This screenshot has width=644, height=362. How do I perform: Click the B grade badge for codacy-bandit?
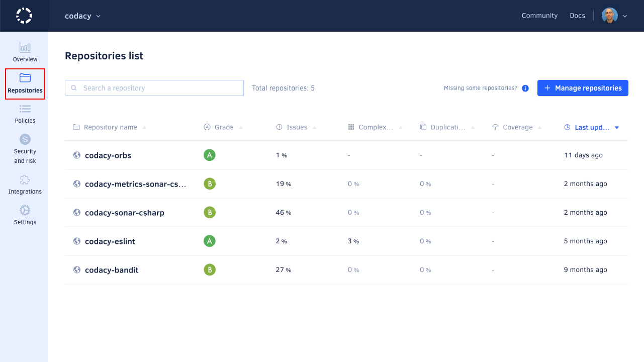[210, 270]
